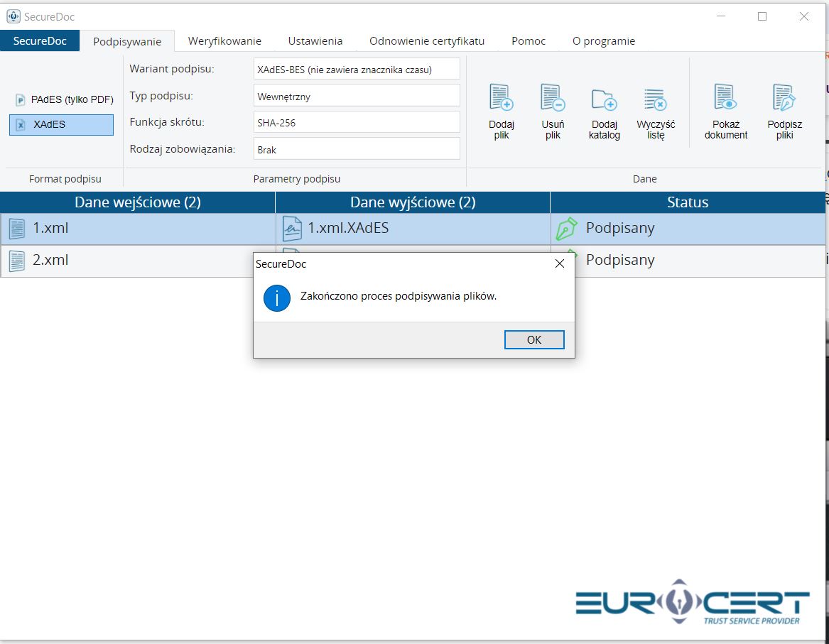Image resolution: width=829 pixels, height=644 pixels.
Task: Open the Rodzaj zobowiązania dropdown
Action: (357, 149)
